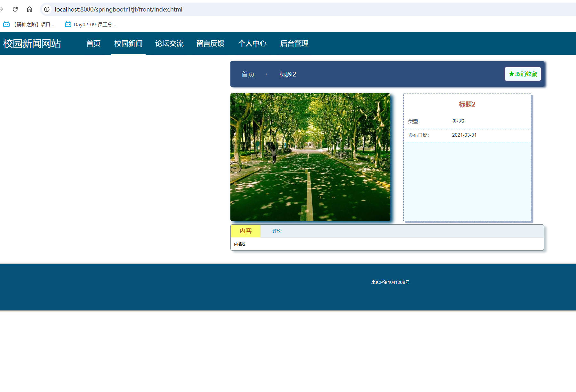Click the site info icon in address bar
The height and width of the screenshot is (392, 576).
point(47,9)
